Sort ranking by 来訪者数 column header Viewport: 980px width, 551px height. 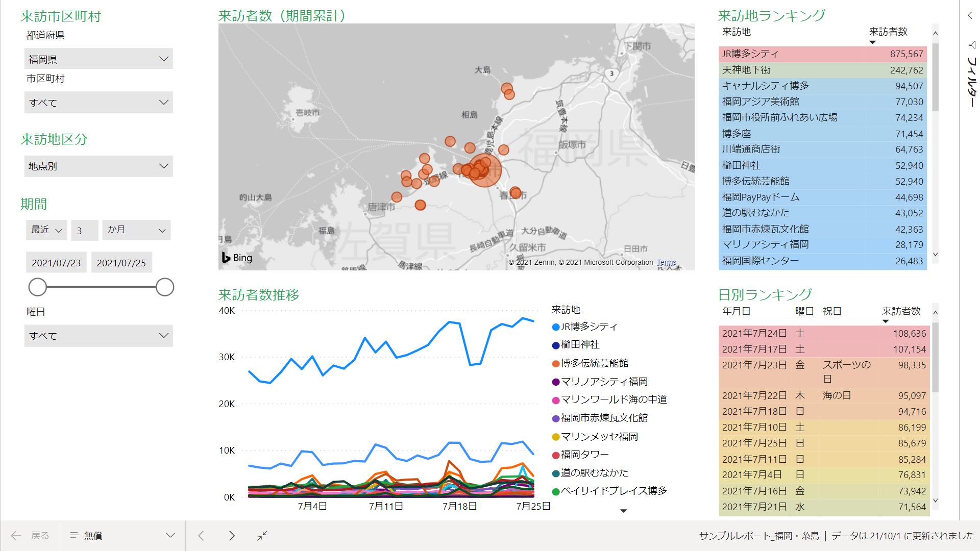tap(888, 32)
